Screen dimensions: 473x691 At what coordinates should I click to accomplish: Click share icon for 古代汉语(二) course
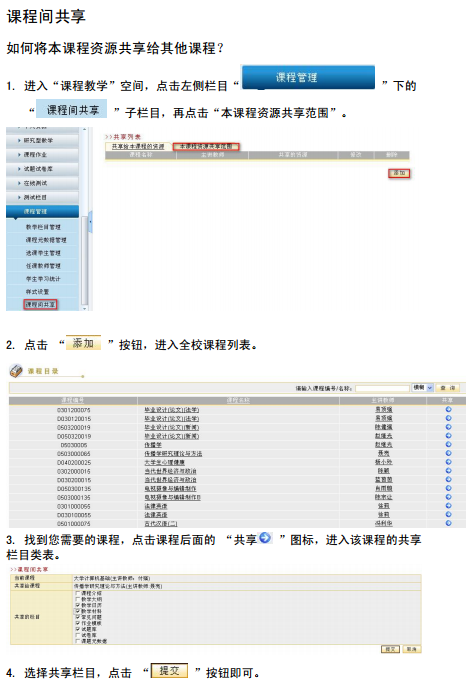448,523
